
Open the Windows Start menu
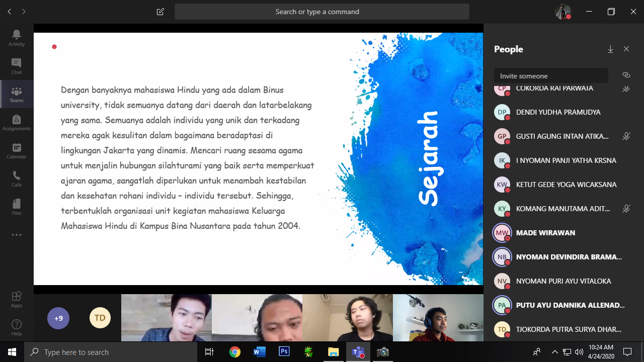(12, 352)
